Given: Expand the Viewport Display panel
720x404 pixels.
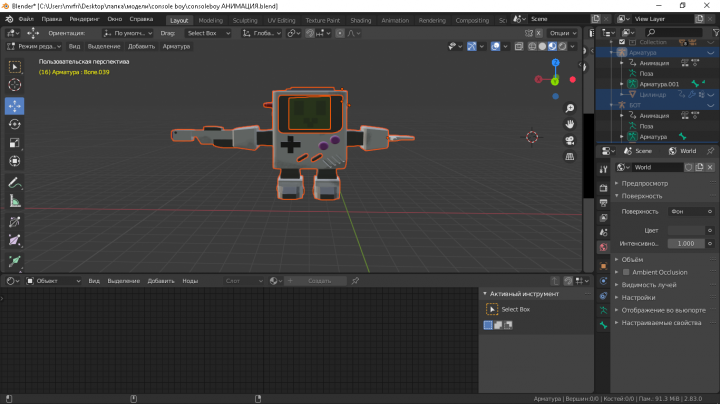Looking at the screenshot, I should (664, 310).
